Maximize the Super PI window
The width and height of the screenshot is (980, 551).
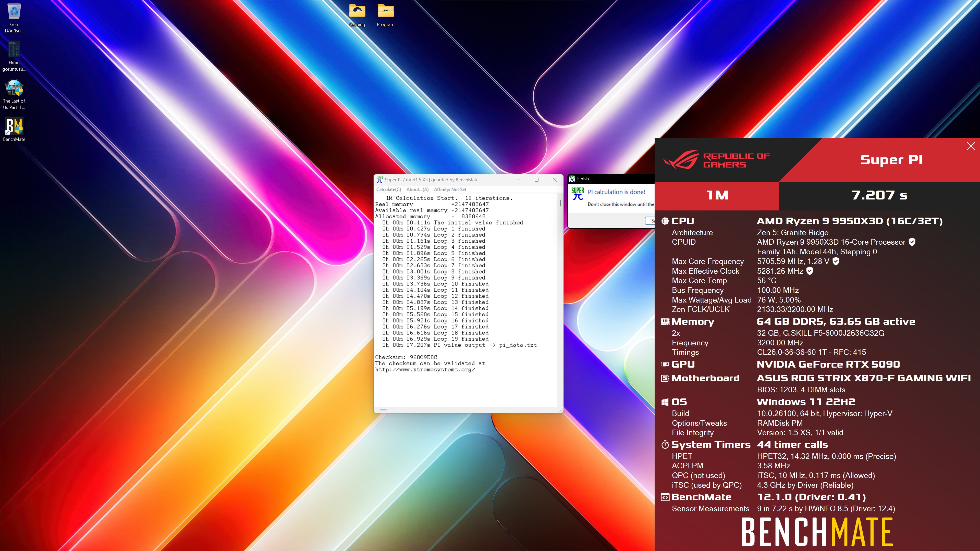tap(536, 180)
